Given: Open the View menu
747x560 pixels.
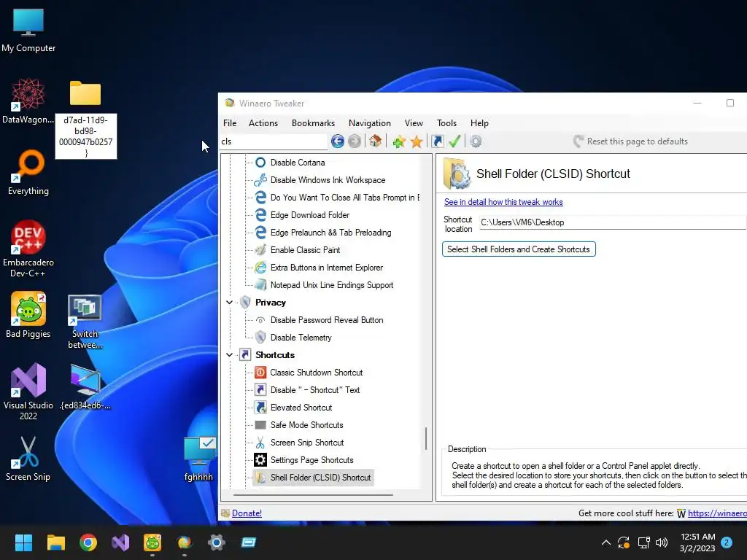Looking at the screenshot, I should point(414,122).
